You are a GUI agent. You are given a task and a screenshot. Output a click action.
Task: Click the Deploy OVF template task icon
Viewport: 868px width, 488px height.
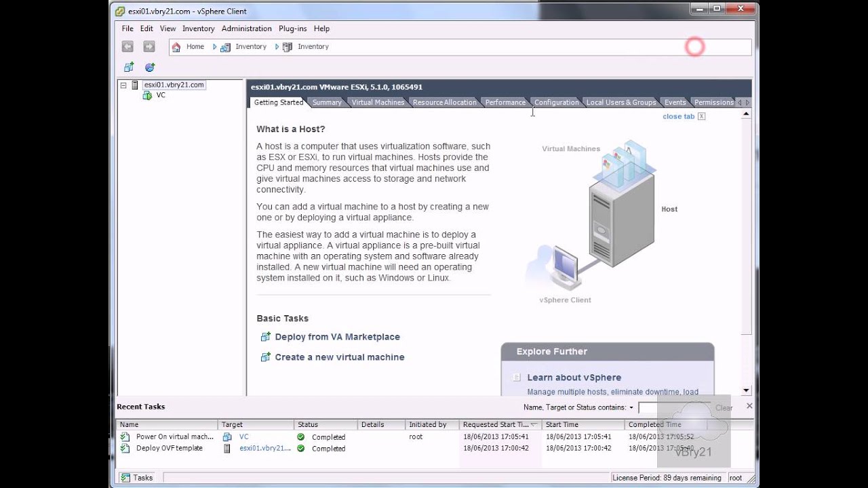[125, 448]
